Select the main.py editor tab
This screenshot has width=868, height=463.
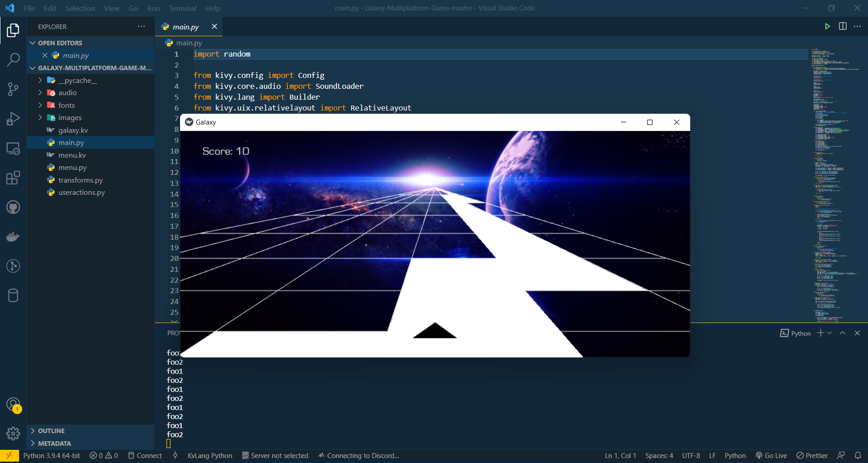point(185,27)
